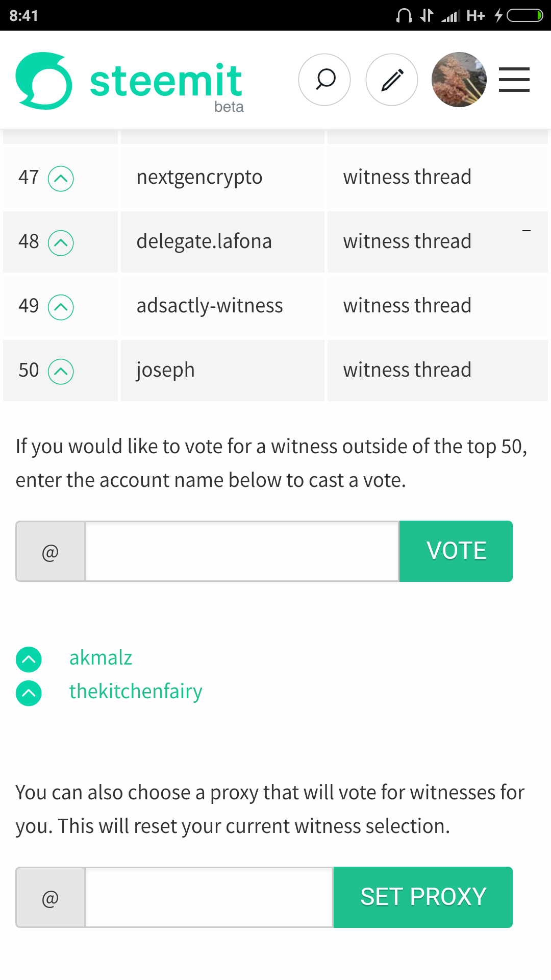The width and height of the screenshot is (551, 980).
Task: Open joseph's witness thread link
Action: point(407,370)
